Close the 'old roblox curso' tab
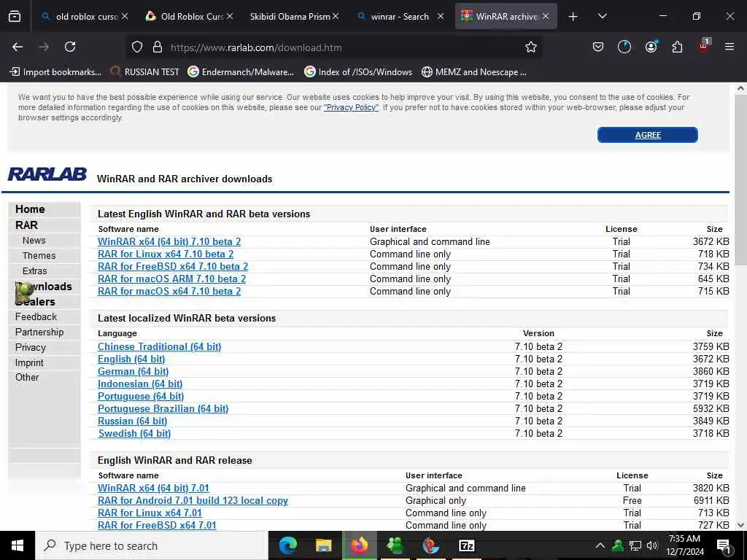The height and width of the screenshot is (560, 747). coord(125,16)
